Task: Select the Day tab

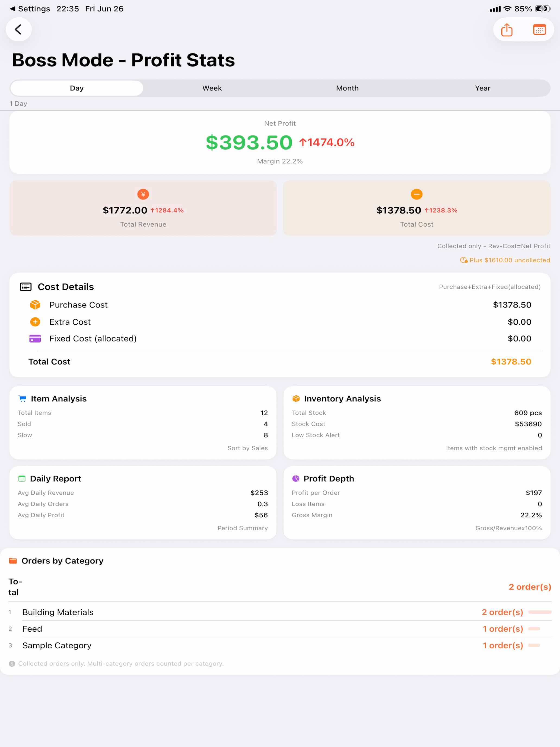Action: [77, 88]
